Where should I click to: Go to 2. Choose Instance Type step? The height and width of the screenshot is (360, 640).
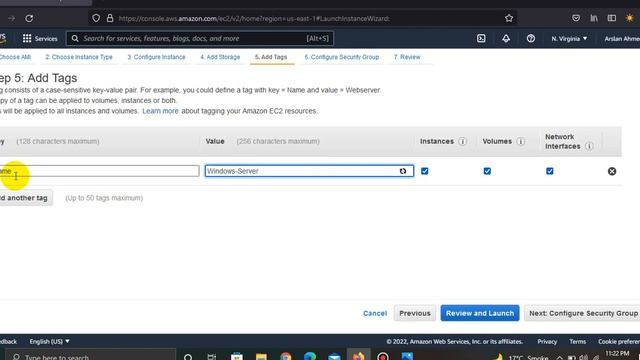[79, 57]
